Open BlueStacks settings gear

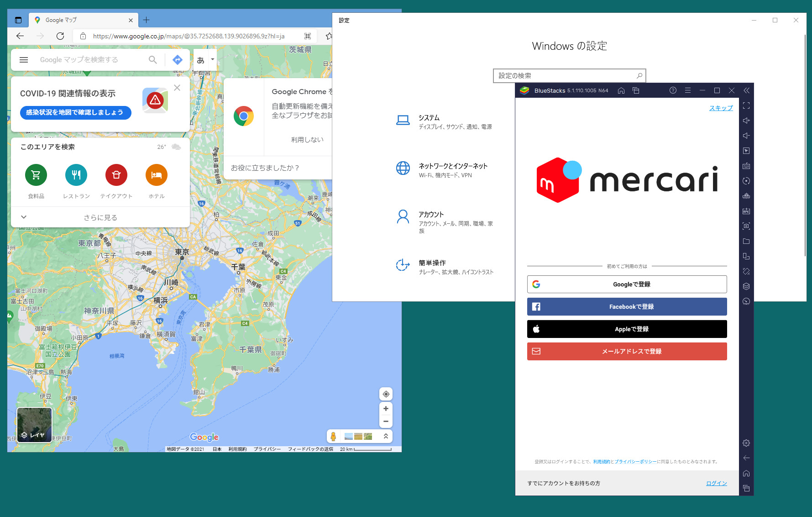tap(746, 443)
